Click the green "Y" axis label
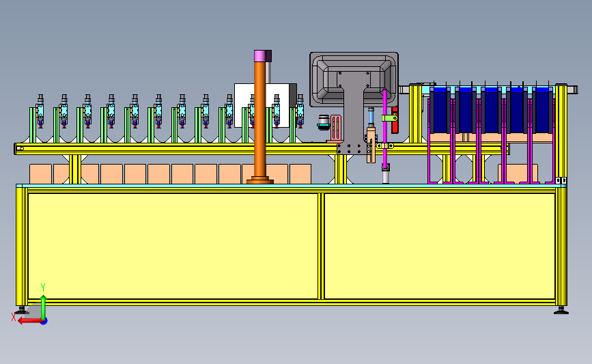 pyautogui.click(x=43, y=288)
